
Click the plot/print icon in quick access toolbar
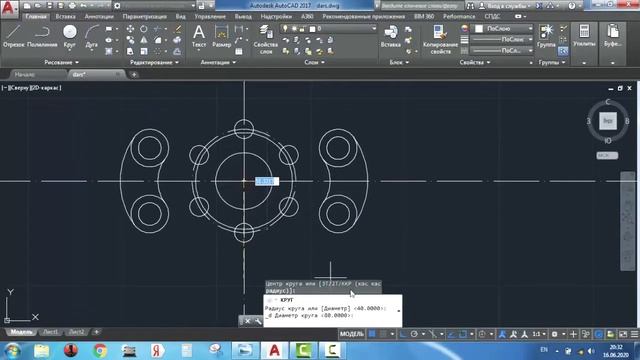(72, 6)
